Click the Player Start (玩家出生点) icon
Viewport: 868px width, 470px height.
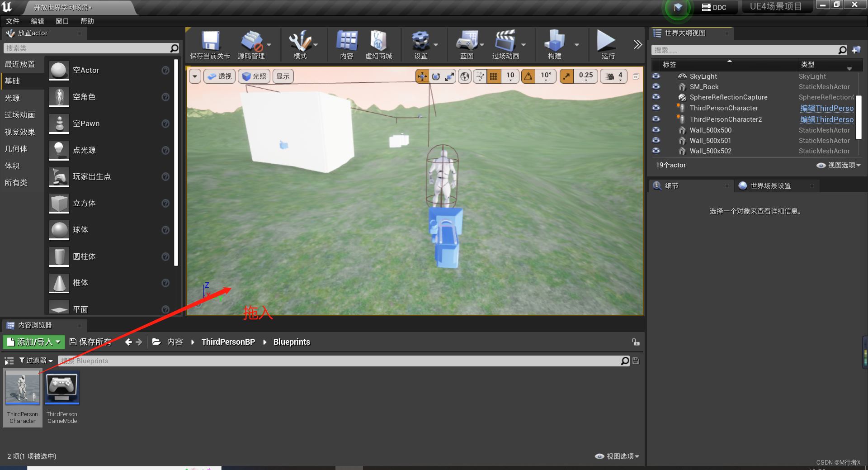tap(59, 177)
